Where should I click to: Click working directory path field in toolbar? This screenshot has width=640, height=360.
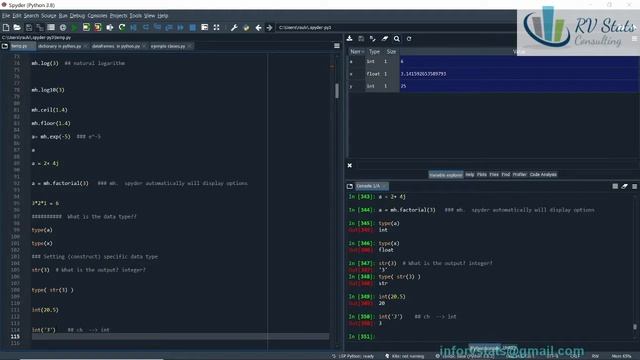(x=396, y=27)
